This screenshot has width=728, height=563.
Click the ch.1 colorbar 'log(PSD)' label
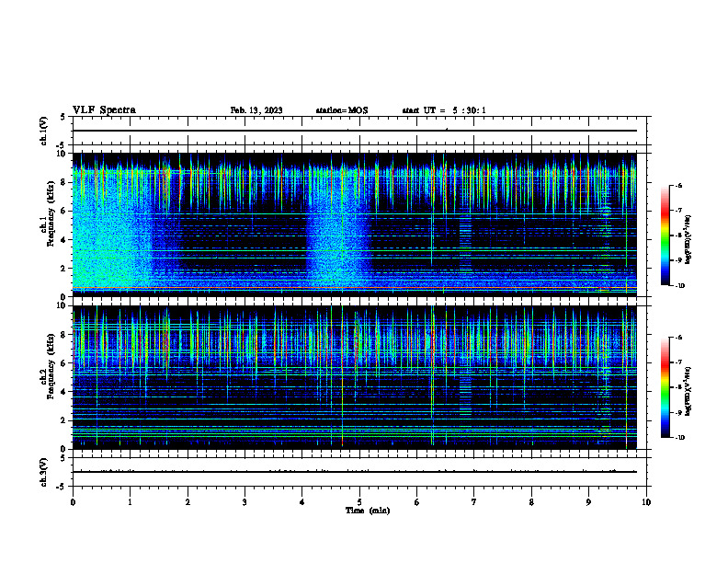tap(688, 239)
